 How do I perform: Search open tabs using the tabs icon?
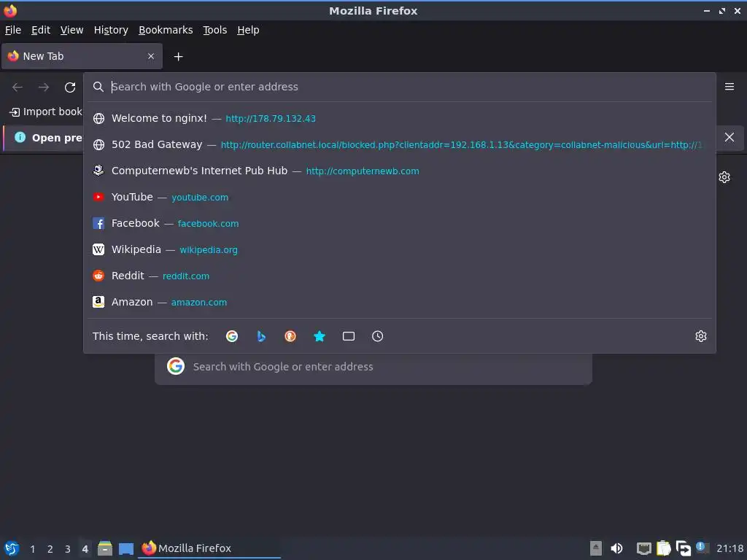(x=349, y=336)
